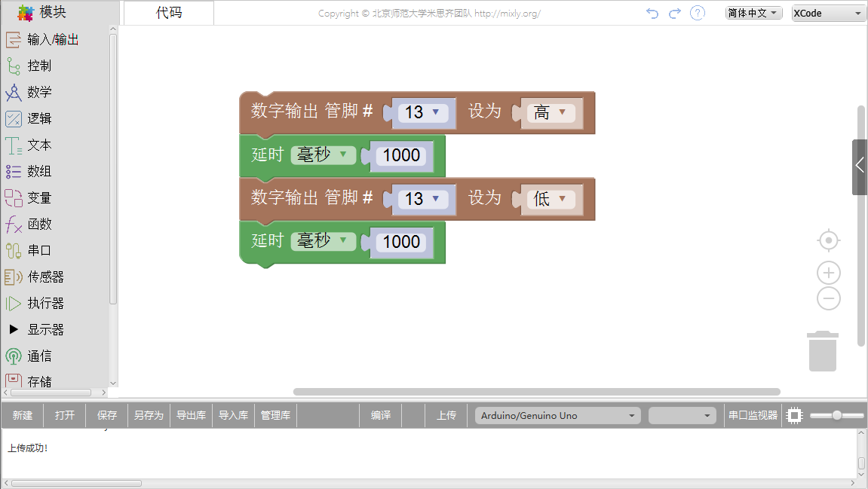Click the 导入库 button
868x489 pixels.
[233, 415]
